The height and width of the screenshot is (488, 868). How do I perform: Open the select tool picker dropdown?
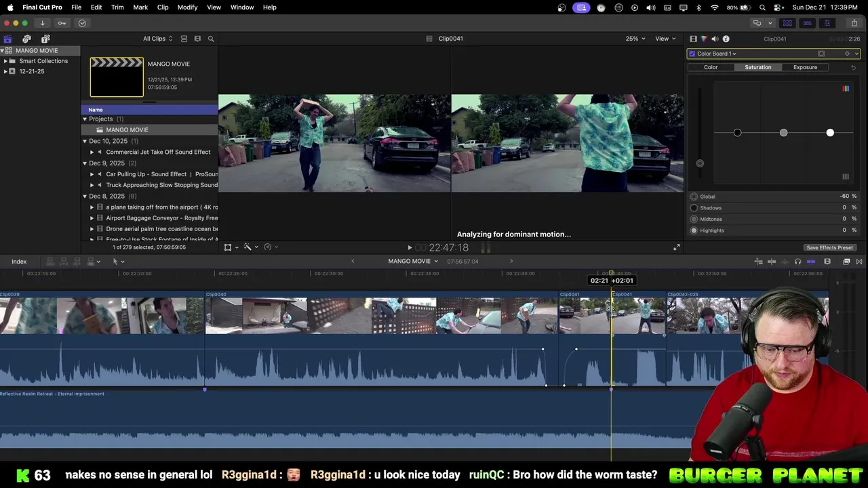tap(119, 262)
